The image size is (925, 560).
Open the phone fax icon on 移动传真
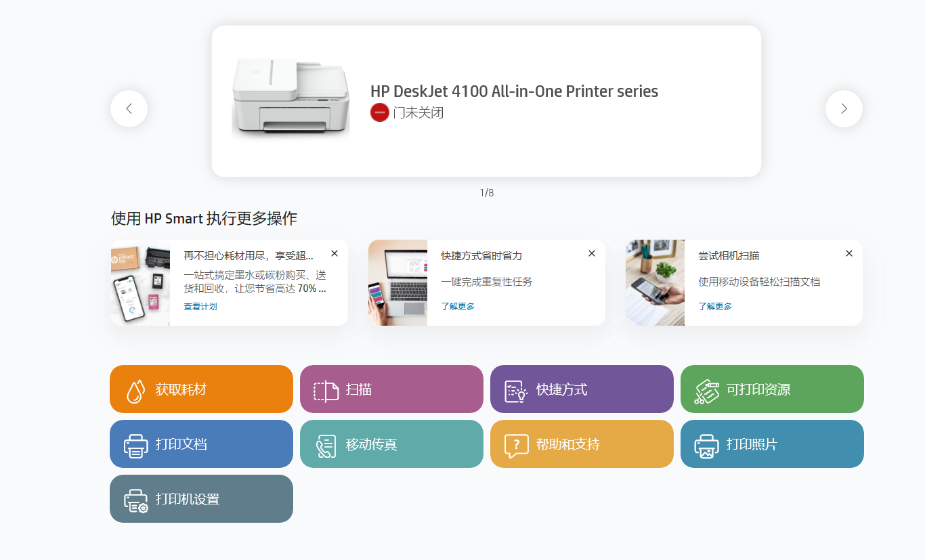tap(326, 446)
